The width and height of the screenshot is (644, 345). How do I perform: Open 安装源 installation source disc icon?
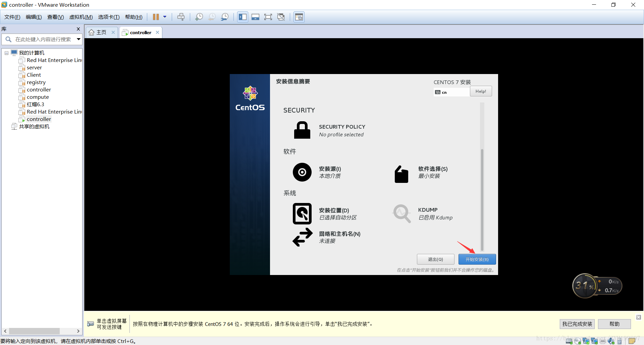pyautogui.click(x=302, y=172)
